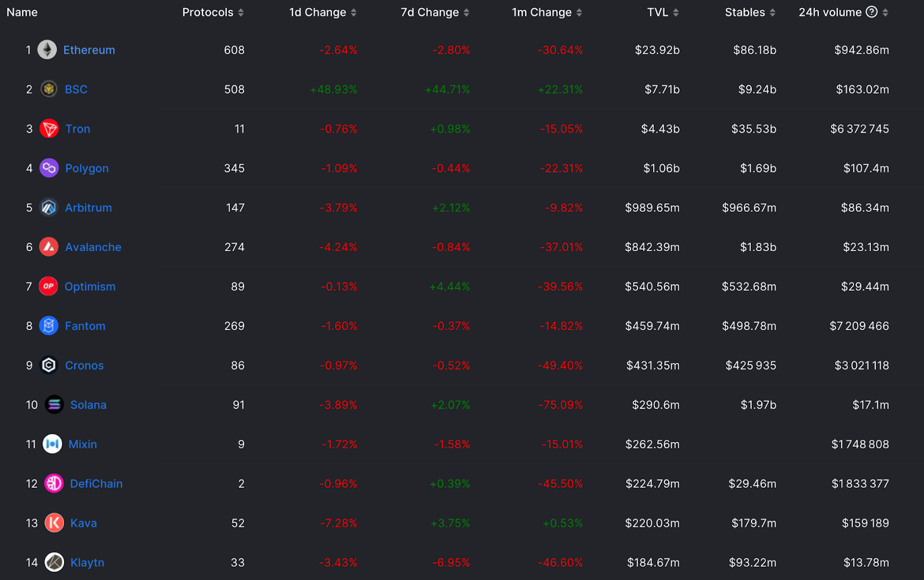Screen dimensions: 924x580
Task: Click the BSC chain logo icon
Action: (x=49, y=89)
